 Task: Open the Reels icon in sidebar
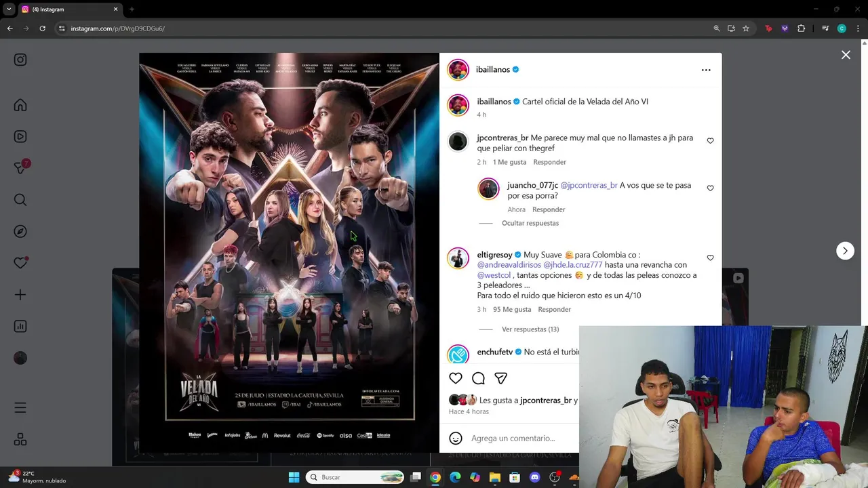[20, 136]
